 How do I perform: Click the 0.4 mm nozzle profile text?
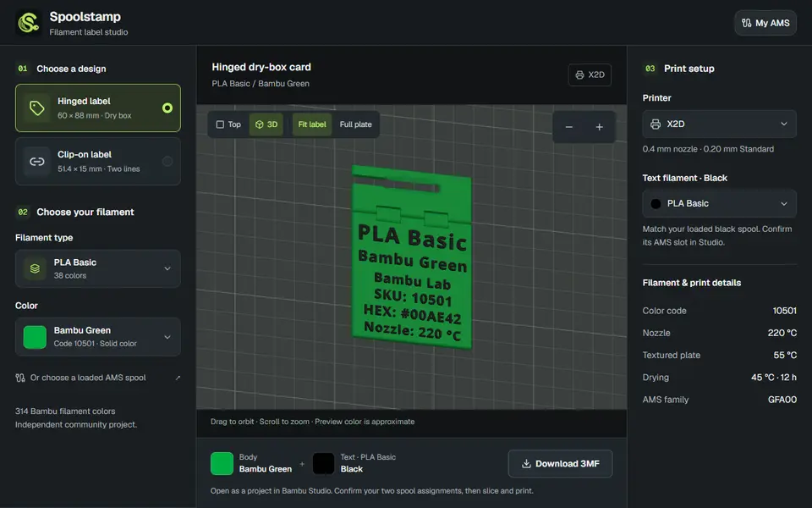708,149
